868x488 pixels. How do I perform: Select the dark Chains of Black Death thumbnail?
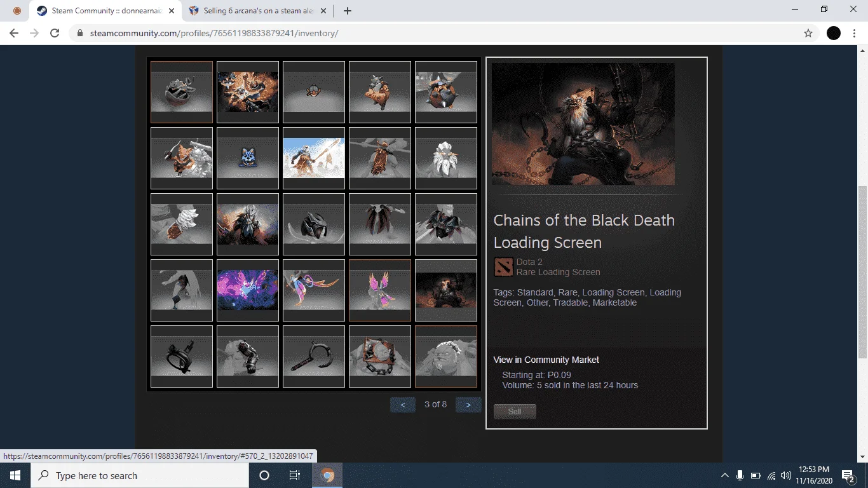coord(446,290)
